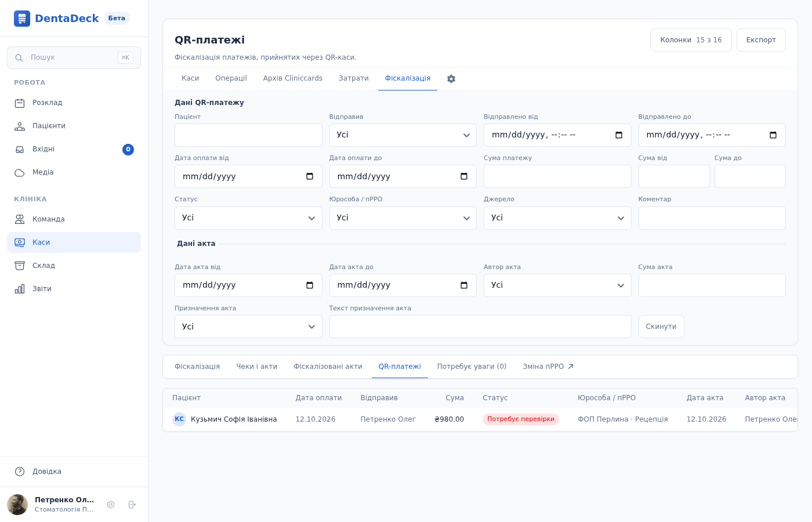Open the Чеки і акти tab

click(x=257, y=367)
